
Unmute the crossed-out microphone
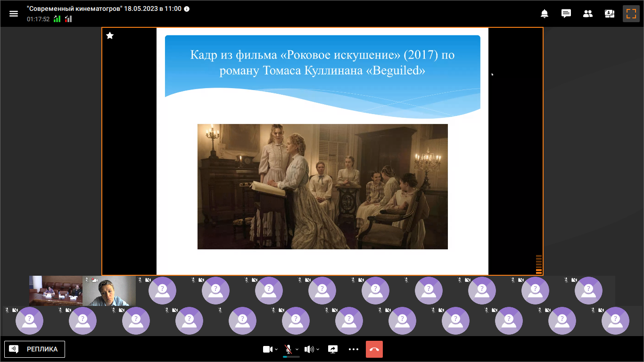(289, 349)
